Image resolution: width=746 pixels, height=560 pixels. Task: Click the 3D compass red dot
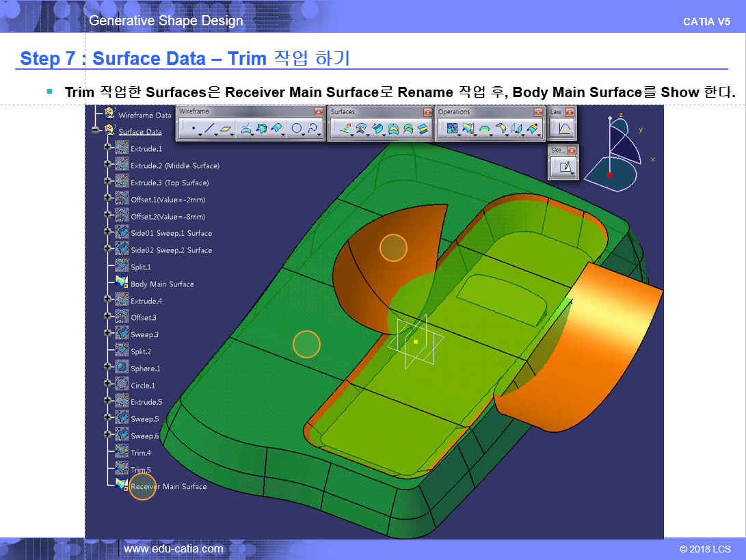609,175
